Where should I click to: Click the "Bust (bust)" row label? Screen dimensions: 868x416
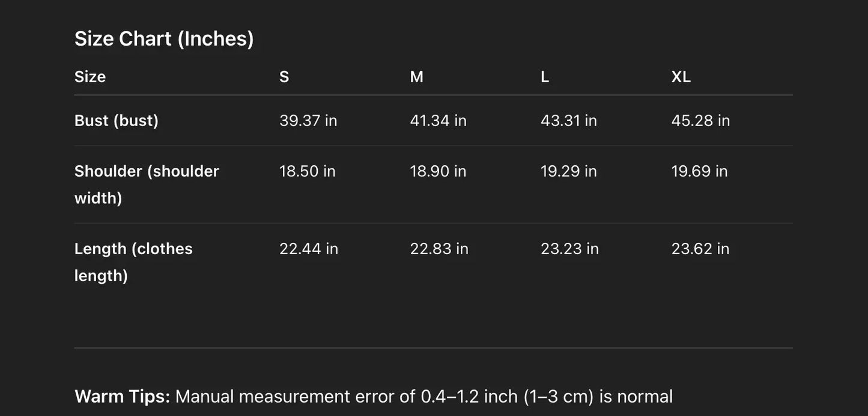tap(117, 120)
